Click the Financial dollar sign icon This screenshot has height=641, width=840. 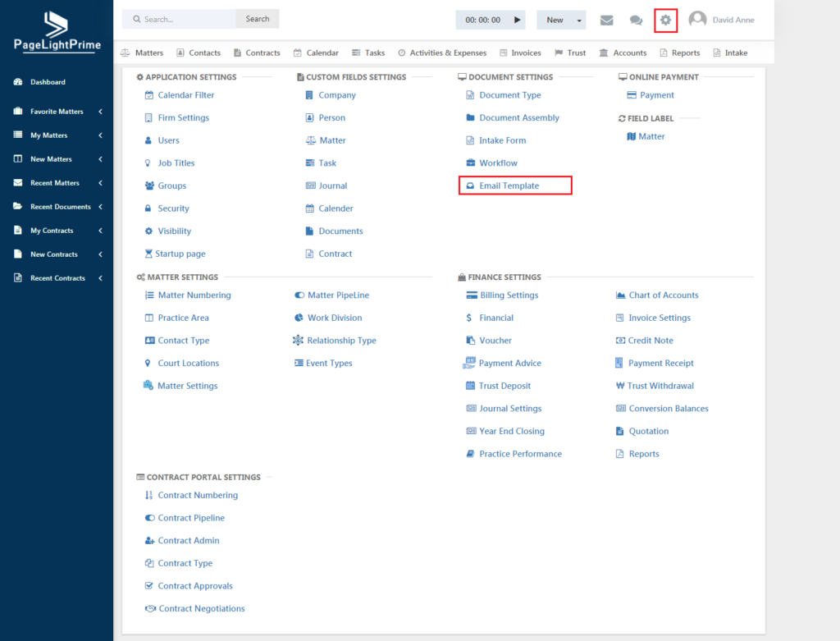(469, 318)
